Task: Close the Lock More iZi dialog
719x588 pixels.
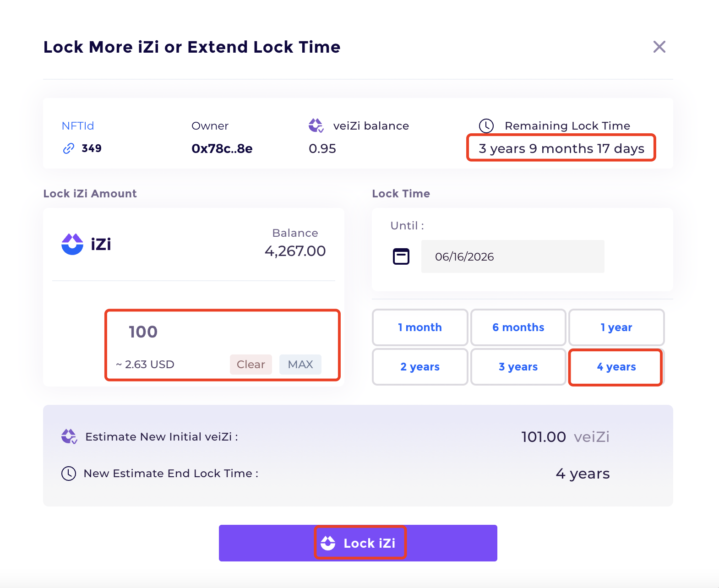Action: (659, 47)
